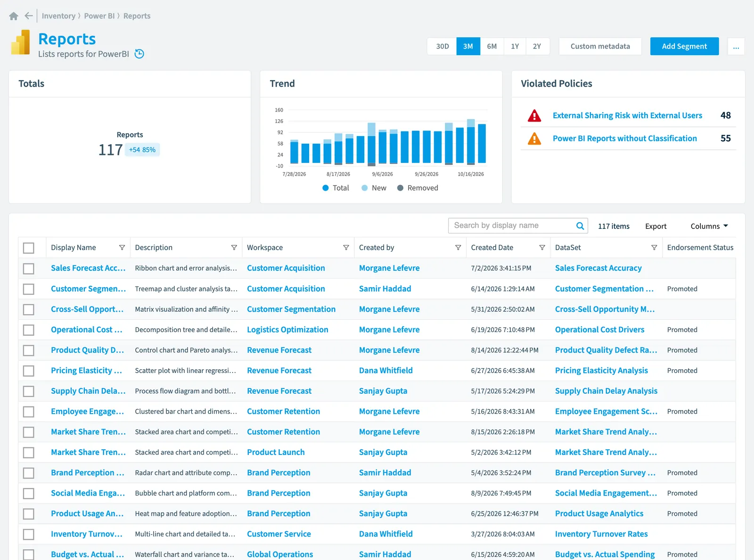Click the back arrow icon

(29, 16)
